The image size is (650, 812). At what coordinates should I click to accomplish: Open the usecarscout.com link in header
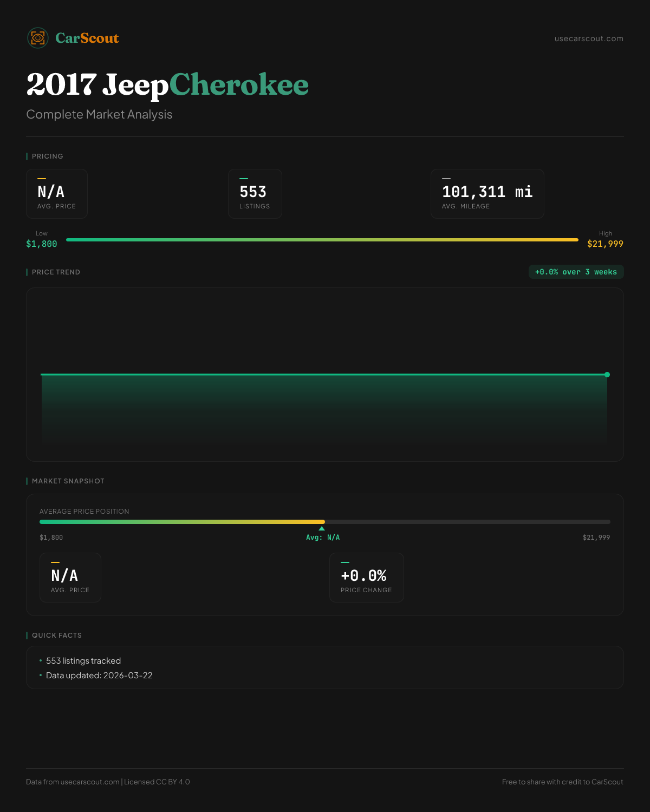(x=589, y=38)
